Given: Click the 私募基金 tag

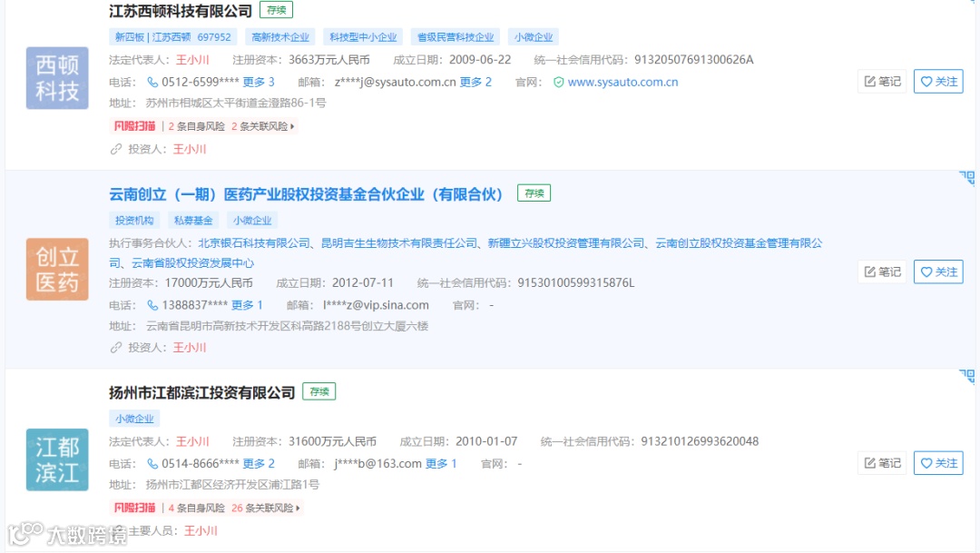Looking at the screenshot, I should pos(193,220).
